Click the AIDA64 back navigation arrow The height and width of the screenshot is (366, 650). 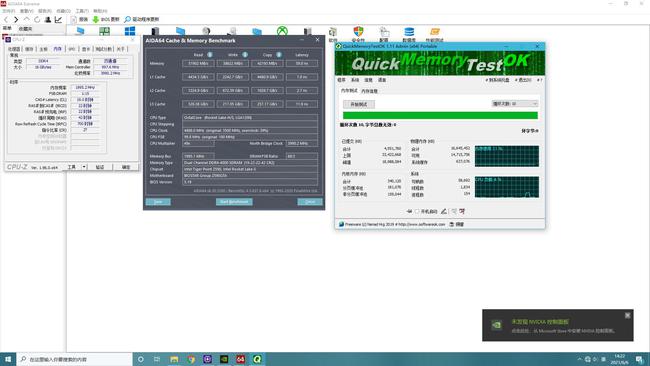(x=6, y=19)
